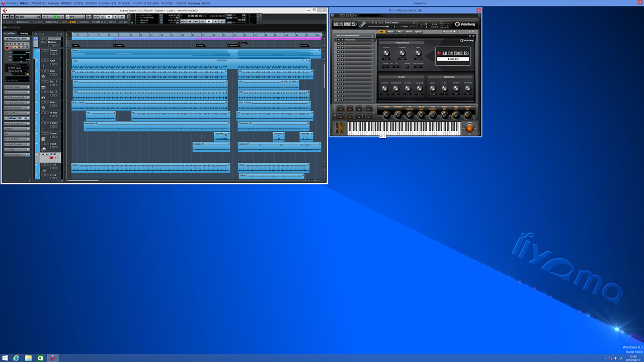
Task: Switch to the Options tab in HALion Sonic SE
Action: point(418,32)
